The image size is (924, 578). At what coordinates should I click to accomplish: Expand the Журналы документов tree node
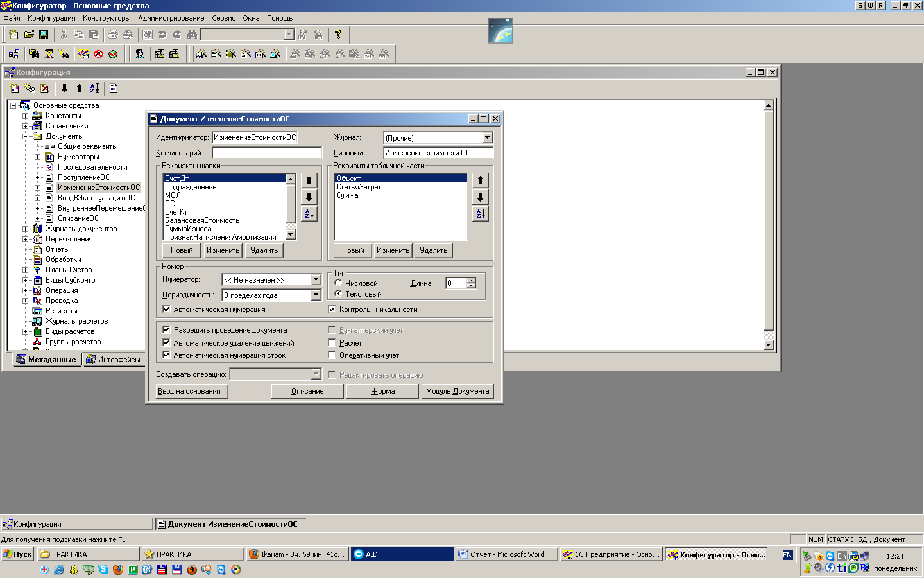click(26, 229)
